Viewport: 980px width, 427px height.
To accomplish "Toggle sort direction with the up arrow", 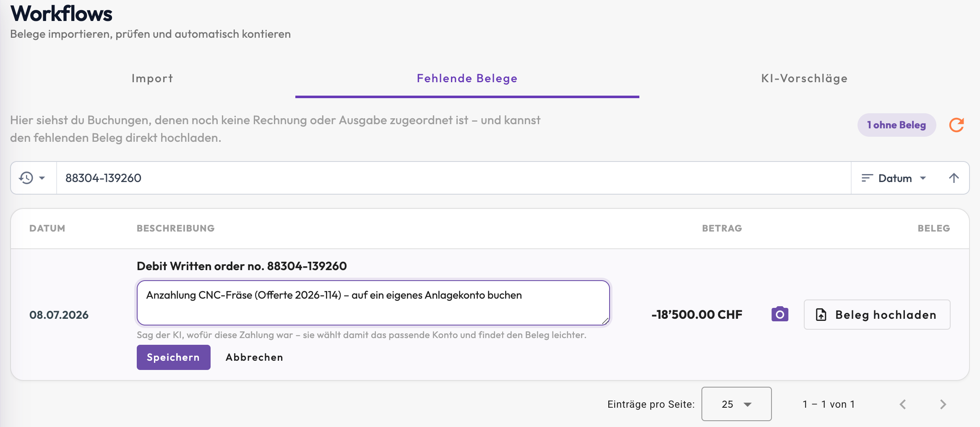I will coord(954,178).
